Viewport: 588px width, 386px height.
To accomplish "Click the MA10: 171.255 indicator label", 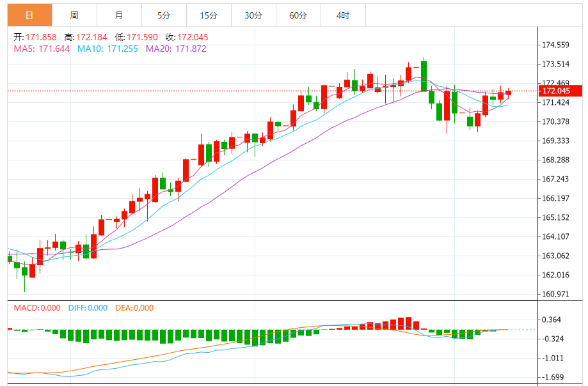I will 107,49.
